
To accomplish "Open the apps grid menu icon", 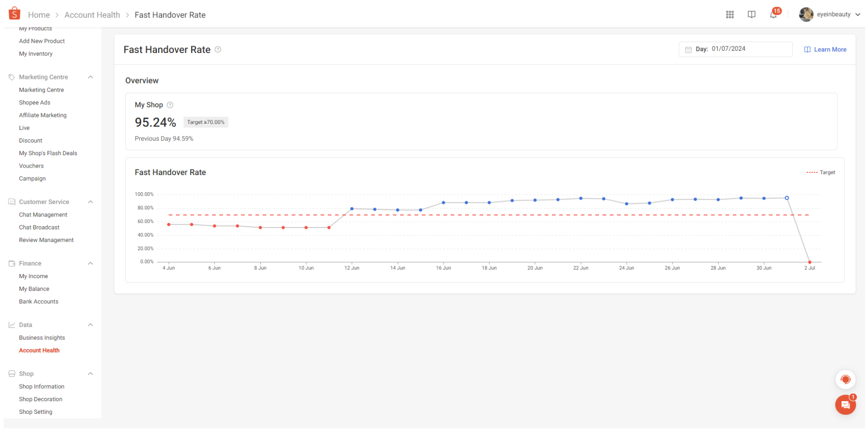I will coord(730,14).
